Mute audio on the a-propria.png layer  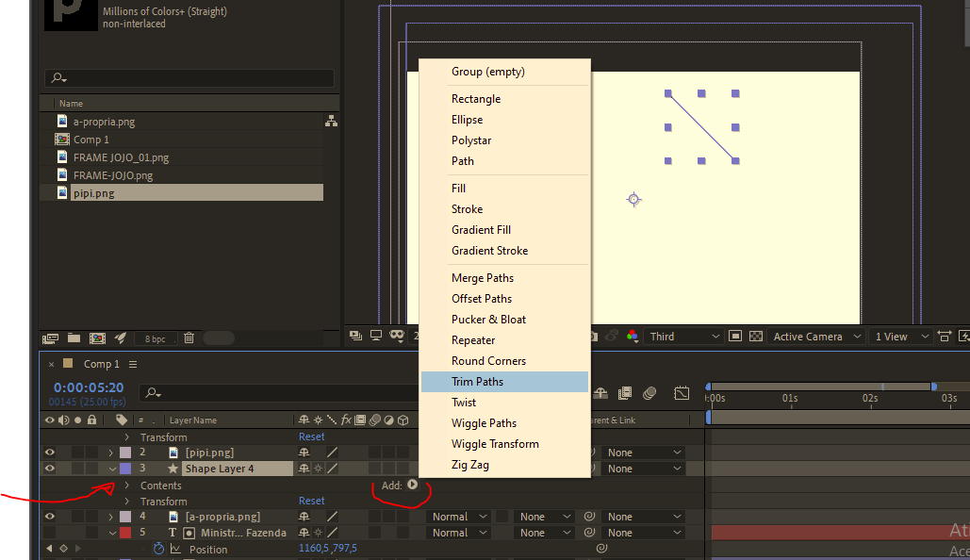coord(63,516)
